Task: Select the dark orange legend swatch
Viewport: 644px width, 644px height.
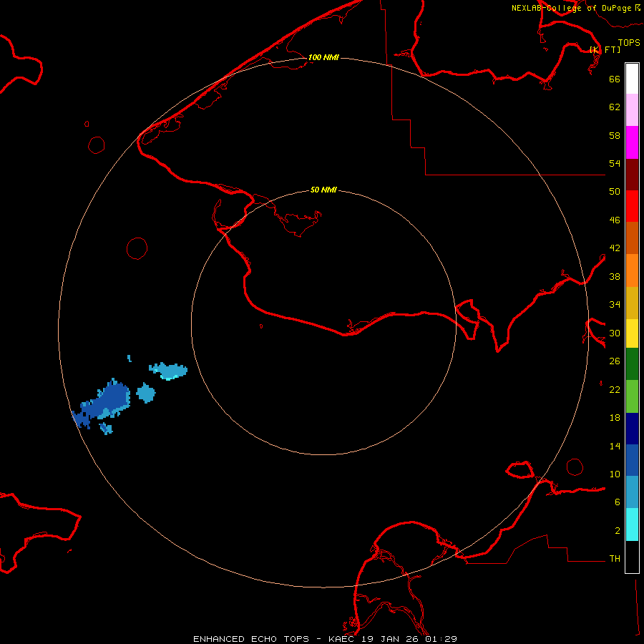Action: pos(632,238)
